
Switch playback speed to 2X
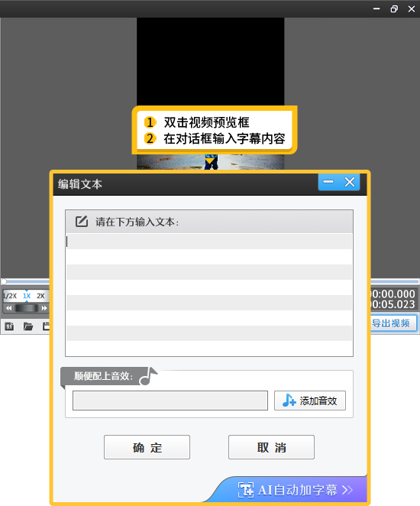point(40,296)
